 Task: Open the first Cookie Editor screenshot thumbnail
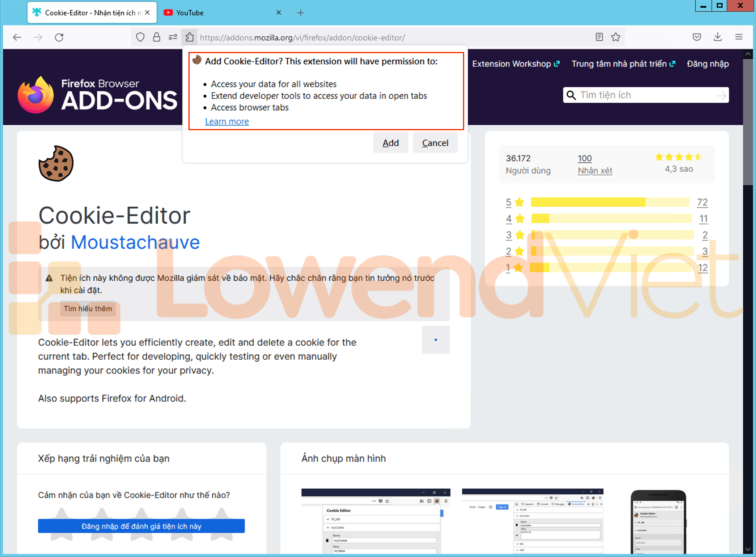[375, 521]
